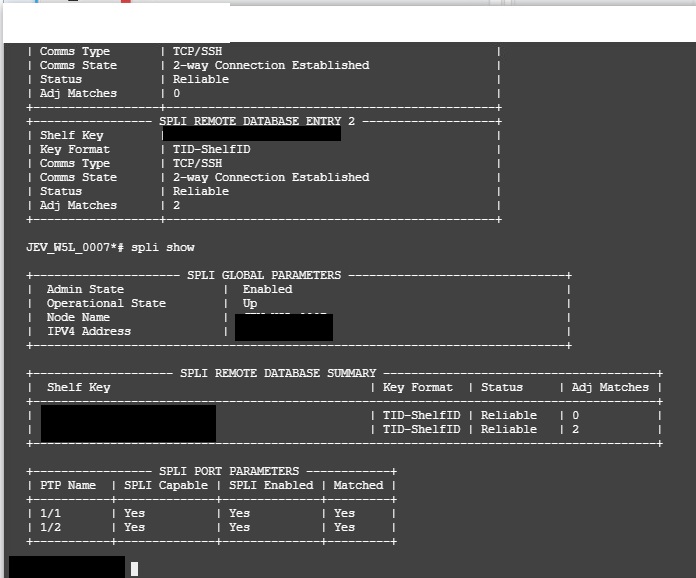
Task: Click the terminal cursor block at the prompt
Action: click(x=134, y=569)
